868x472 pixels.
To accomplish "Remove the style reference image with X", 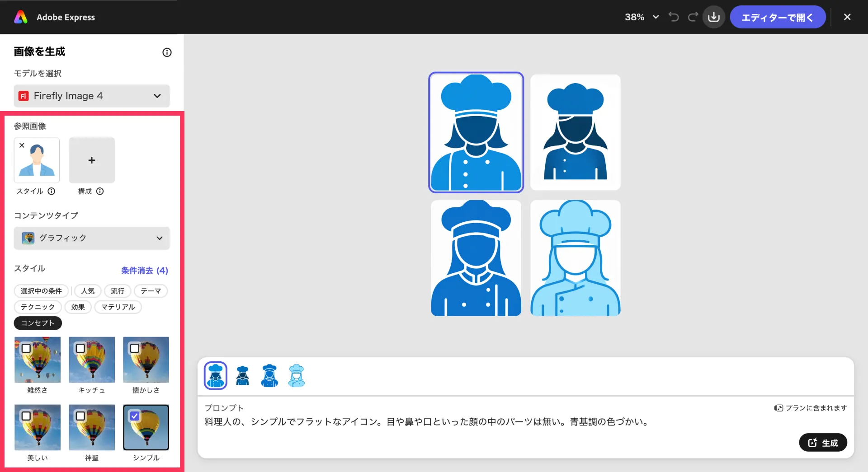I will pyautogui.click(x=22, y=145).
